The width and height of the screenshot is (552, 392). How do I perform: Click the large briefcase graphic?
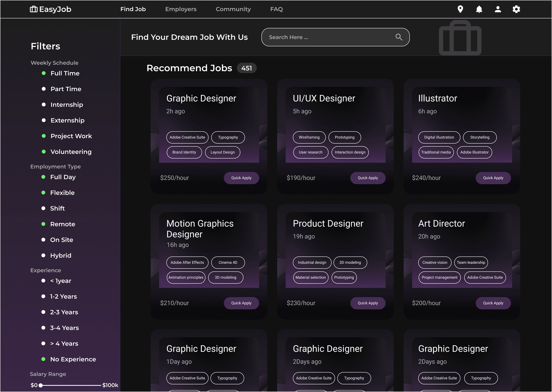[460, 38]
